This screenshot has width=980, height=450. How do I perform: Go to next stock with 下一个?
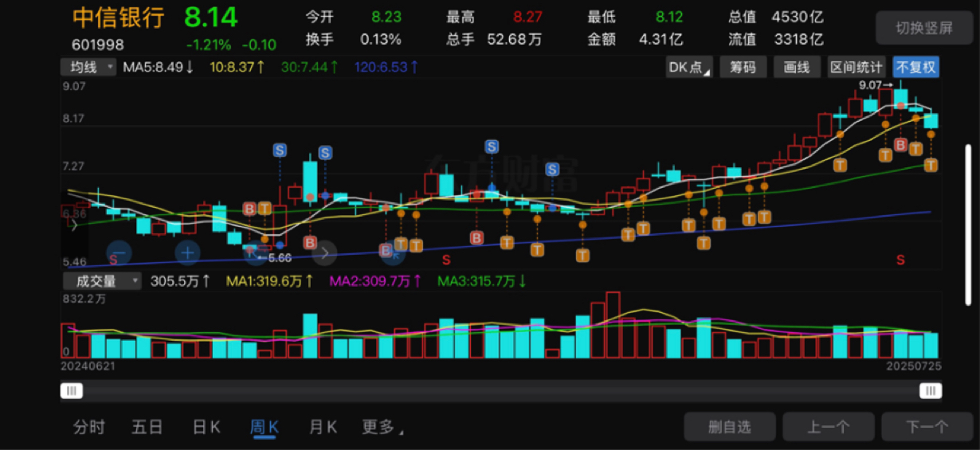click(x=927, y=428)
